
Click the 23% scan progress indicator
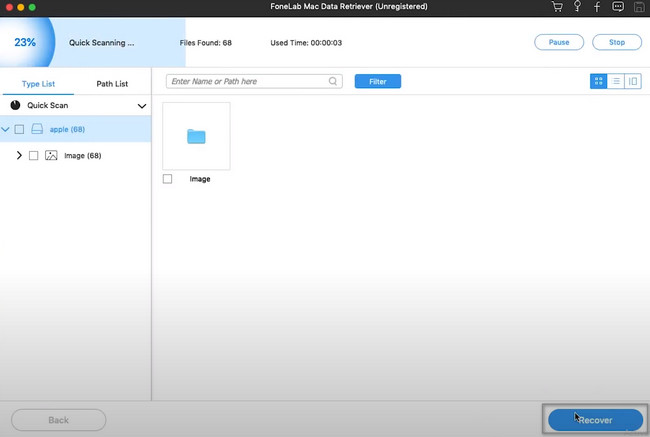pos(25,42)
